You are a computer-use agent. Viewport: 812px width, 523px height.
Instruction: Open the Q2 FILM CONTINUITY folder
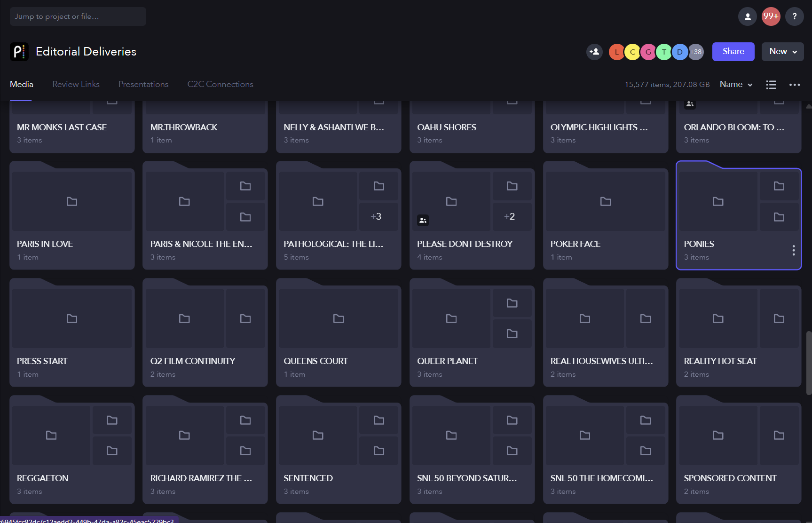pyautogui.click(x=205, y=333)
